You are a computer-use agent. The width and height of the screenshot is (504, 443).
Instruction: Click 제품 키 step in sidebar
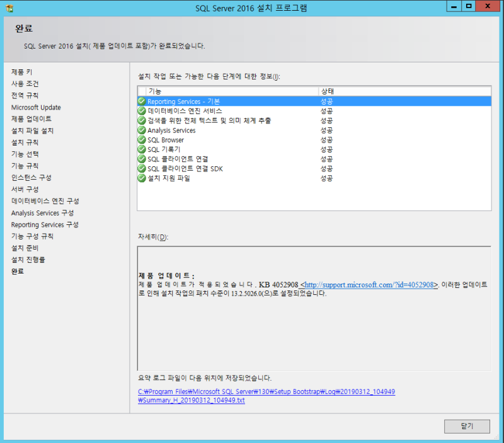(x=22, y=72)
